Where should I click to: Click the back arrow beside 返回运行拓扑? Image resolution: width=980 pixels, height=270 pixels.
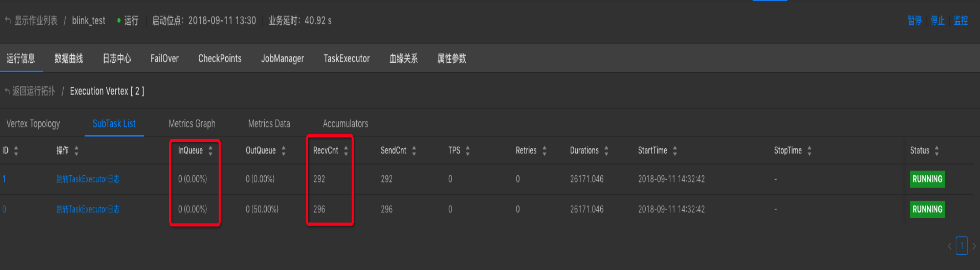tap(7, 91)
